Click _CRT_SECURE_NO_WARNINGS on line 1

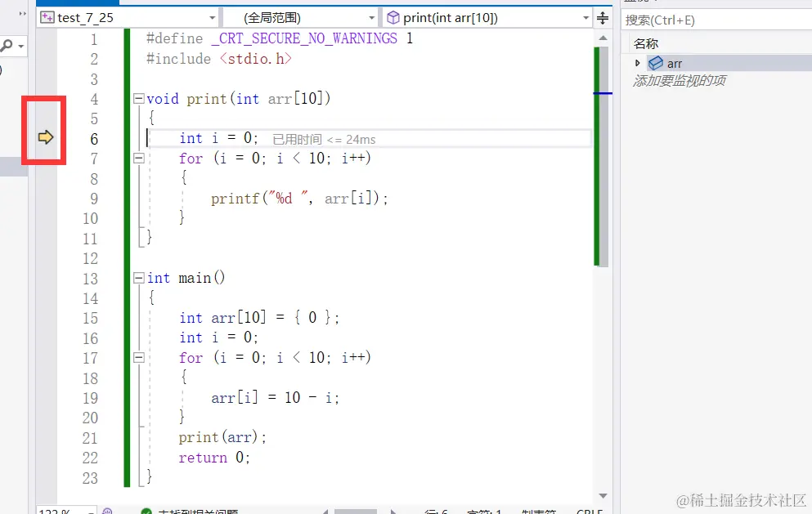[304, 38]
